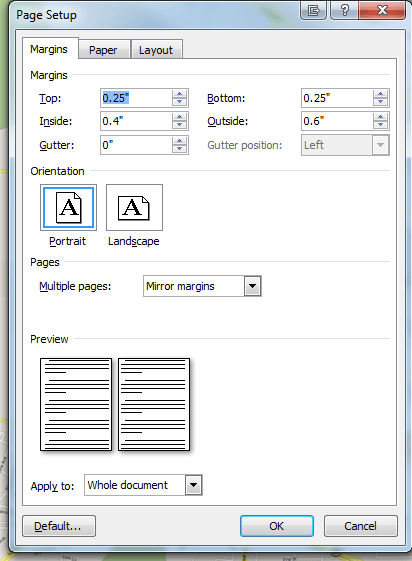Click the Gutter input field
The image size is (412, 561).
pos(136,145)
